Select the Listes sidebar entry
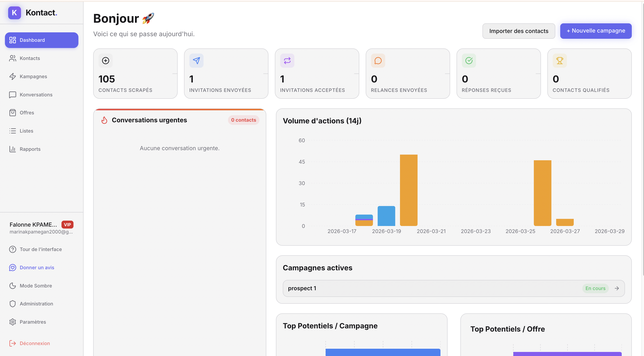This screenshot has height=356, width=644. pyautogui.click(x=26, y=131)
